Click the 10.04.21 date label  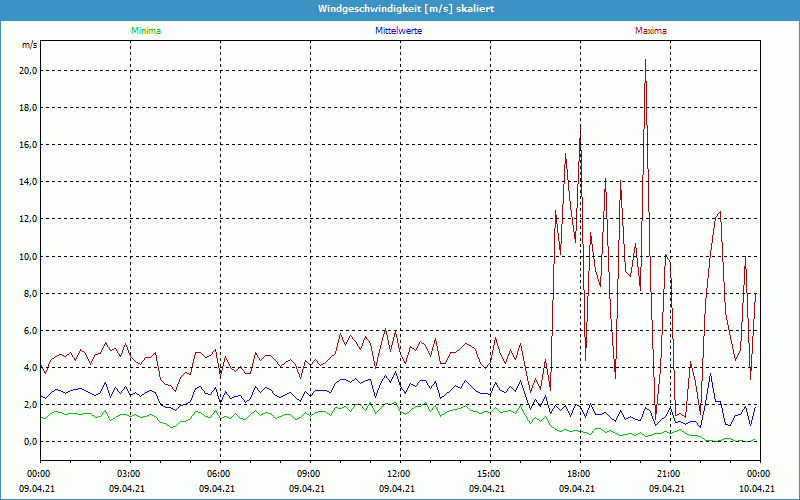757,488
